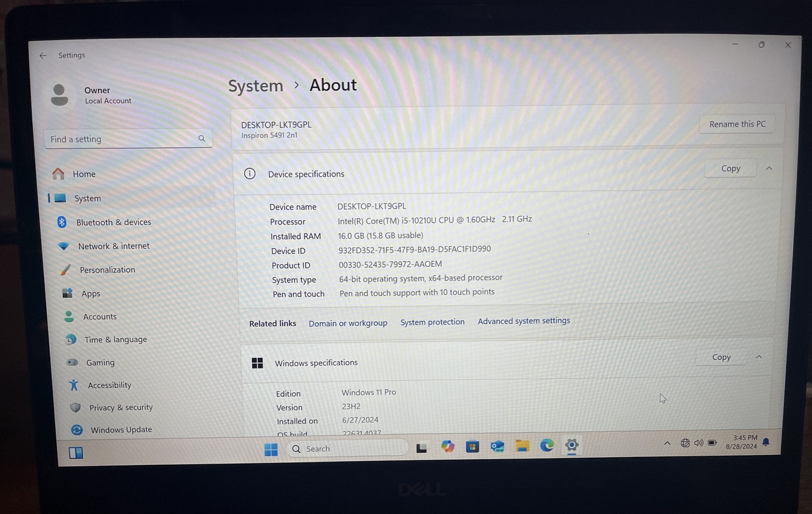Click the Settings gear on the taskbar
Viewport: 812px width, 514px height.
point(572,446)
